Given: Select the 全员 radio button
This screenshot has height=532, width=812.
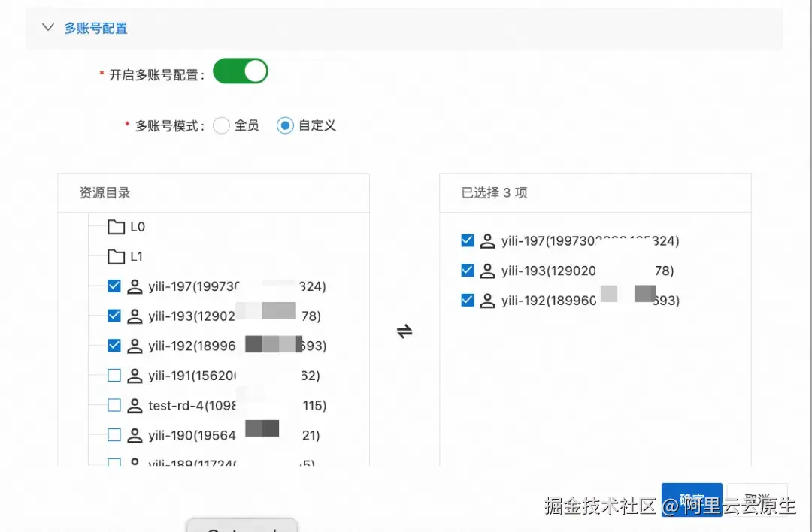Looking at the screenshot, I should click(221, 125).
